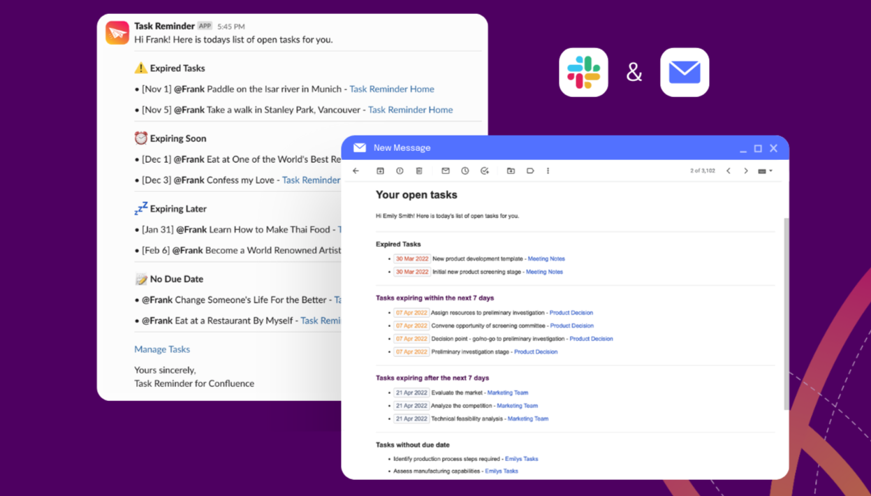Image resolution: width=871 pixels, height=496 pixels.
Task: Go back with the email back arrow
Action: coord(356,171)
